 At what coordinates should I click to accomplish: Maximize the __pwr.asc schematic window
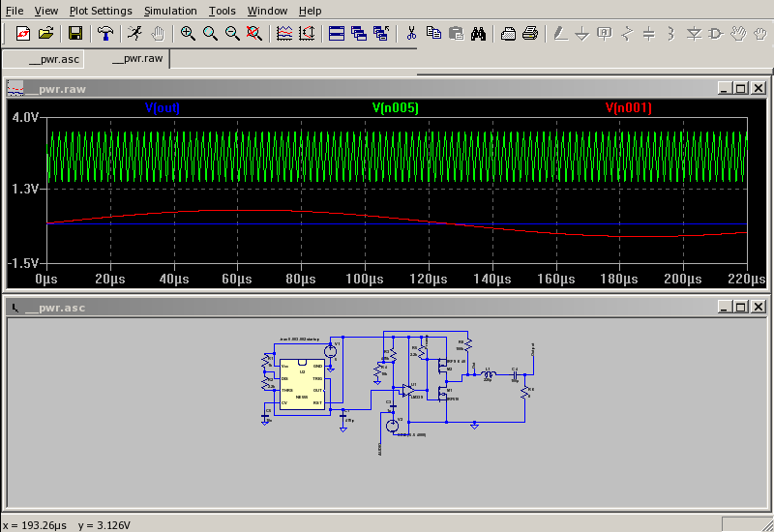click(740, 307)
